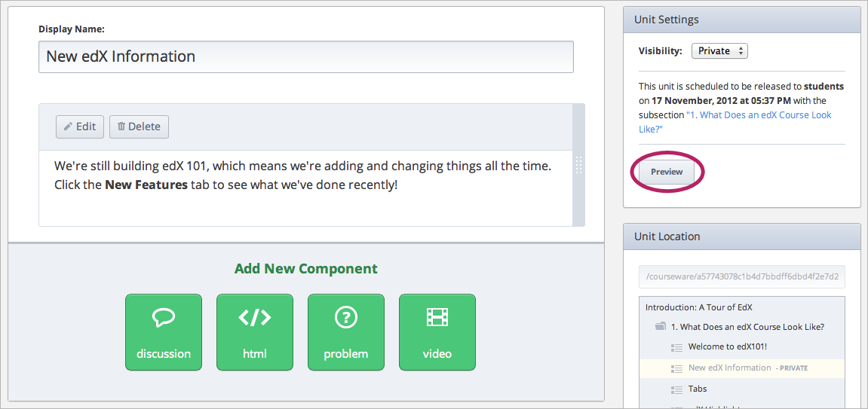Screen dimensions: 868x409
Task: Select Introduction: A Tour of EdX section
Action: click(x=698, y=307)
